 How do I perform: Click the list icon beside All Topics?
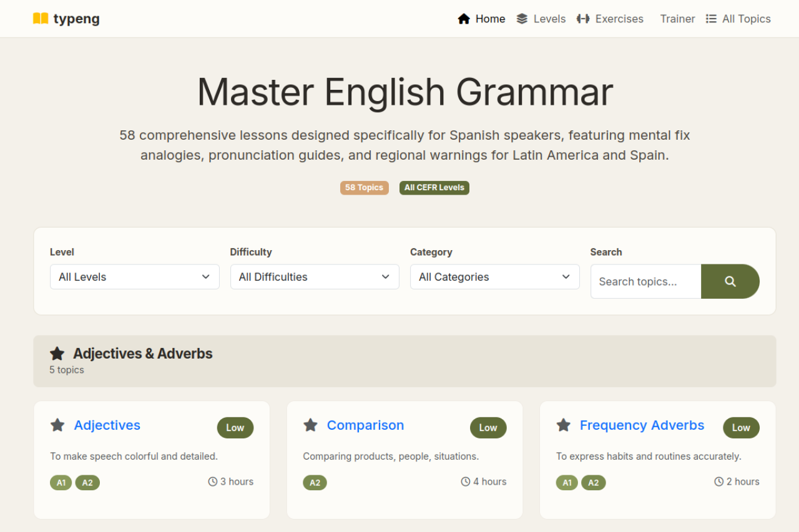711,19
